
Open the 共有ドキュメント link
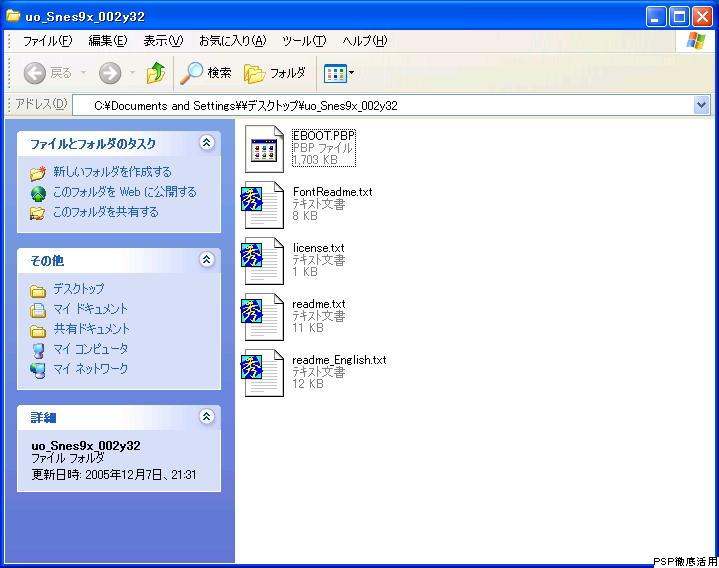(92, 329)
